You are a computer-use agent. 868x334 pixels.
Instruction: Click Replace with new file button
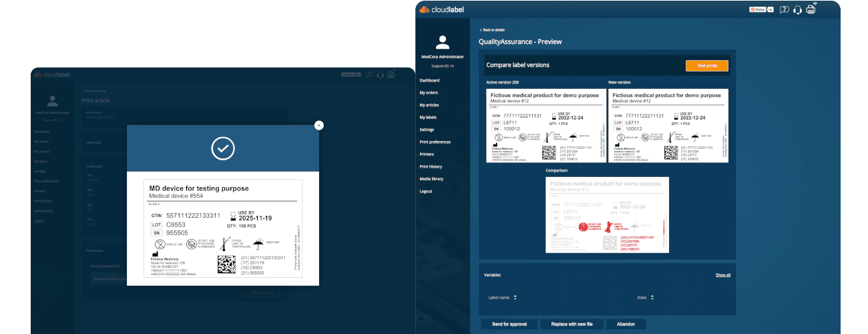[x=572, y=324]
